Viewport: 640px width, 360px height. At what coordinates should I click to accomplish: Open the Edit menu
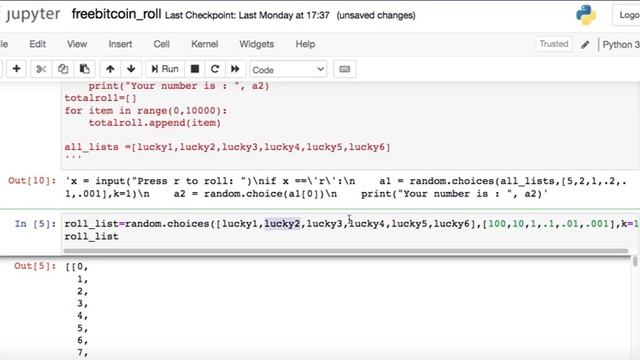[x=37, y=44]
